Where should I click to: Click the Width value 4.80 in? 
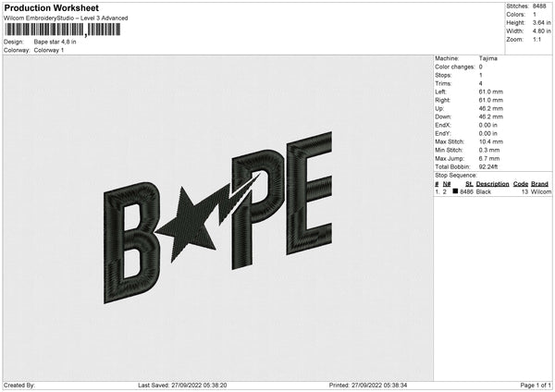click(x=541, y=31)
